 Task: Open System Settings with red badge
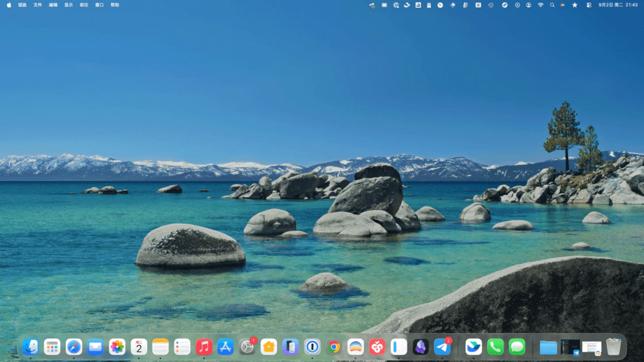[x=247, y=347]
